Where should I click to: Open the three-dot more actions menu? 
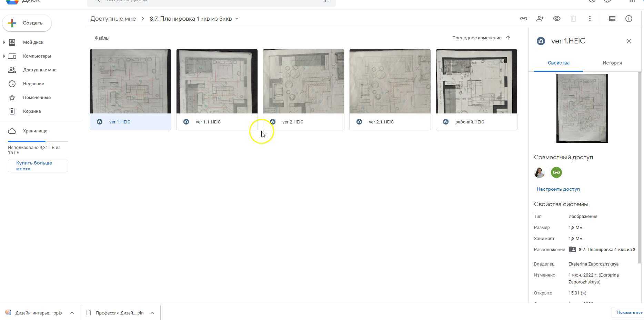[590, 19]
